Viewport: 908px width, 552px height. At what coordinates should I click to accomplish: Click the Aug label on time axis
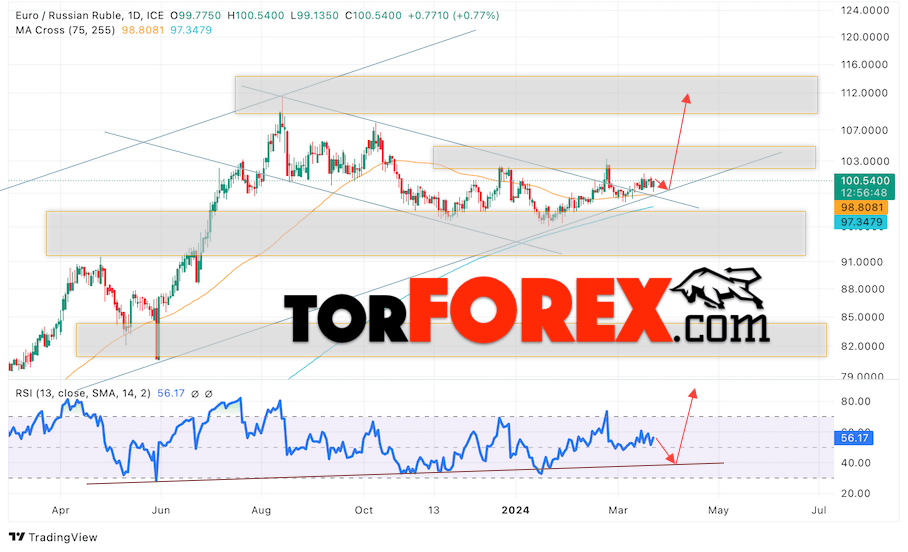[261, 510]
